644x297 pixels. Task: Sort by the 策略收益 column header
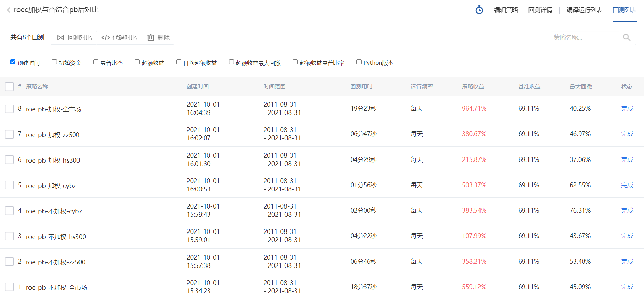[473, 86]
